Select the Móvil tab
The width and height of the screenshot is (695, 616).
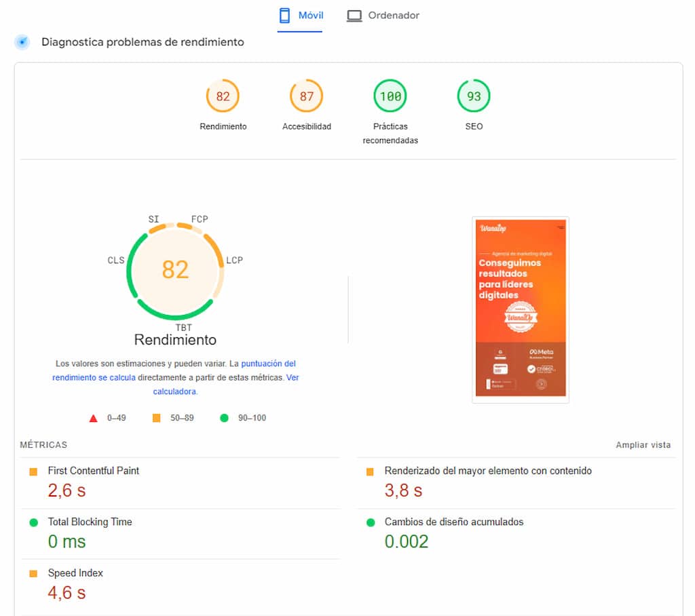tap(299, 15)
